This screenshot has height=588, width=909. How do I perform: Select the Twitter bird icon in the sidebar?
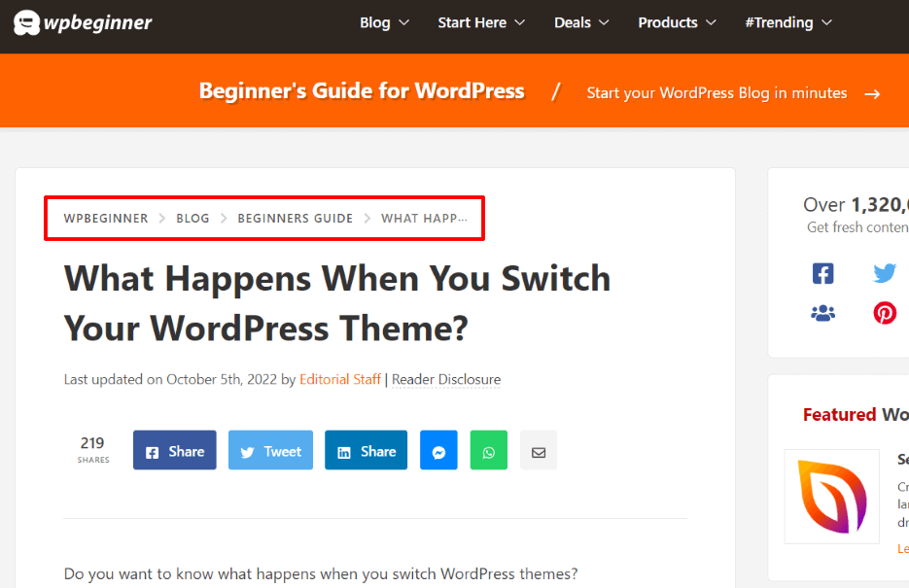[x=885, y=273]
